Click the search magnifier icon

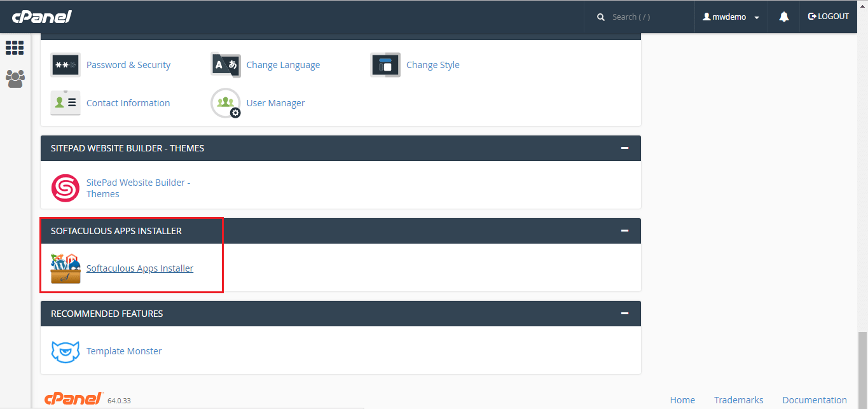pos(601,17)
